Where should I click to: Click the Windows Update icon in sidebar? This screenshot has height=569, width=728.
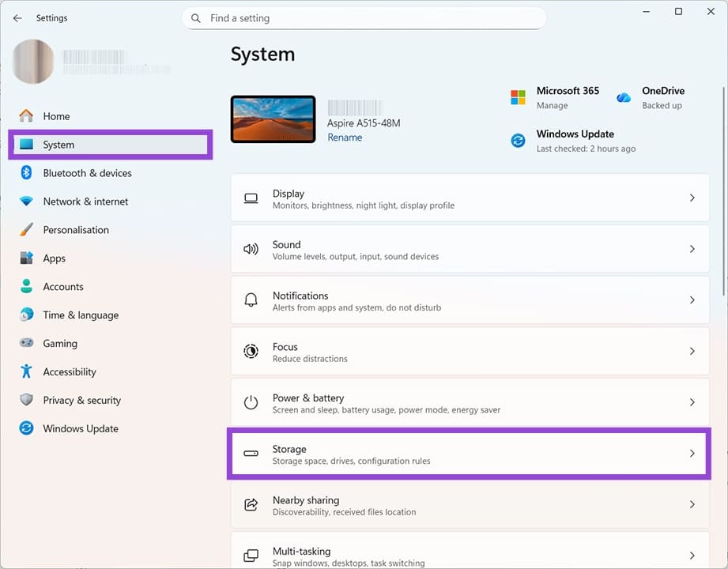(26, 428)
